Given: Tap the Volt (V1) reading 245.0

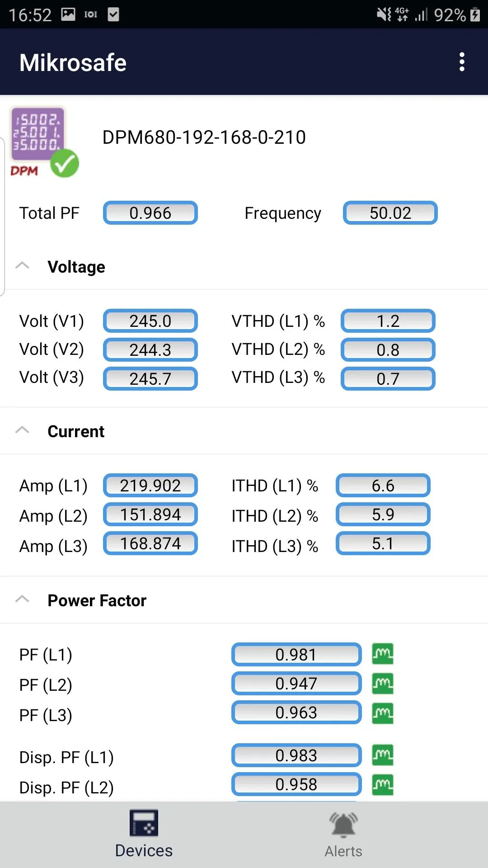Looking at the screenshot, I should (150, 321).
